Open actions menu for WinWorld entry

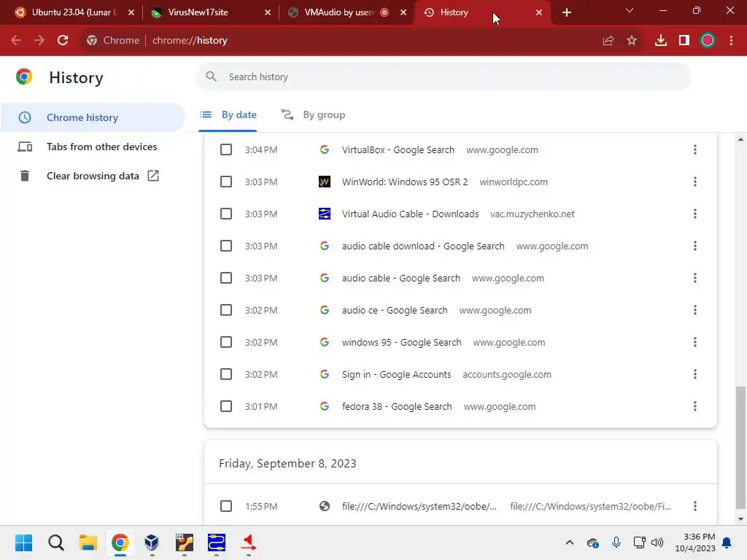[695, 182]
